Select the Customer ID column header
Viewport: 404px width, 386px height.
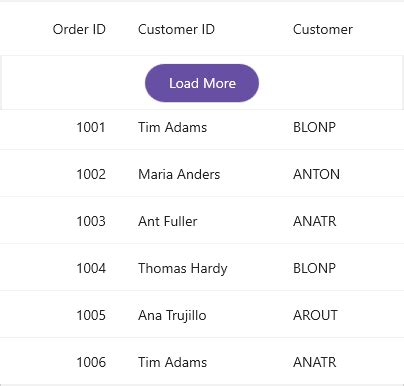[176, 29]
